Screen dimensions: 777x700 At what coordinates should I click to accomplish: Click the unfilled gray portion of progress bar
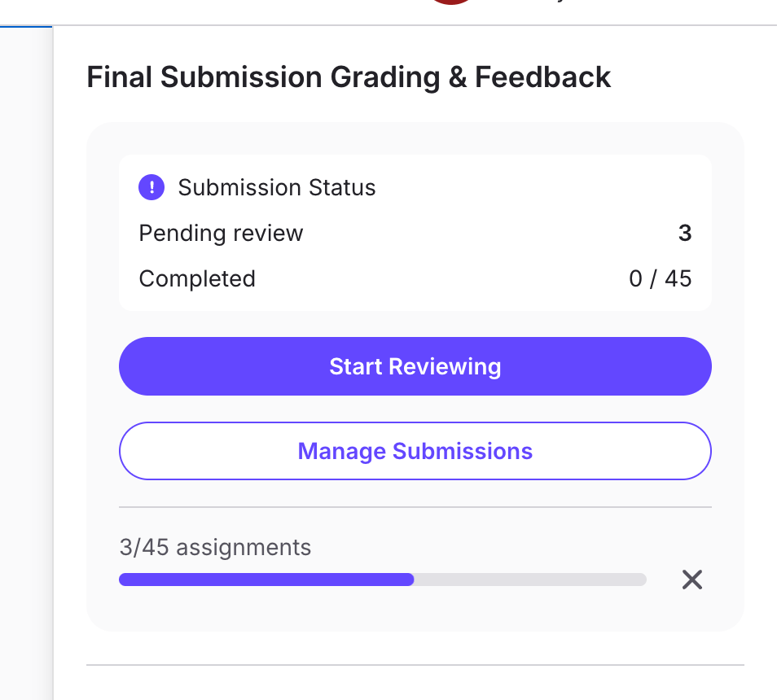(x=530, y=580)
